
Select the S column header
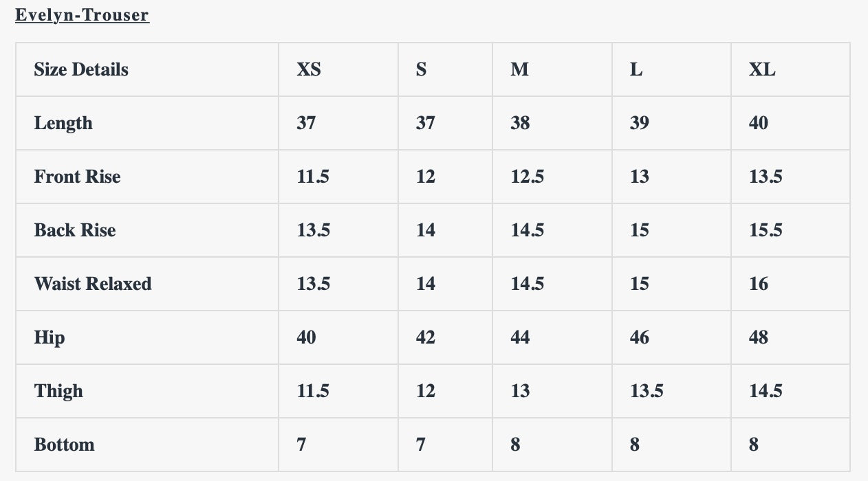(421, 69)
